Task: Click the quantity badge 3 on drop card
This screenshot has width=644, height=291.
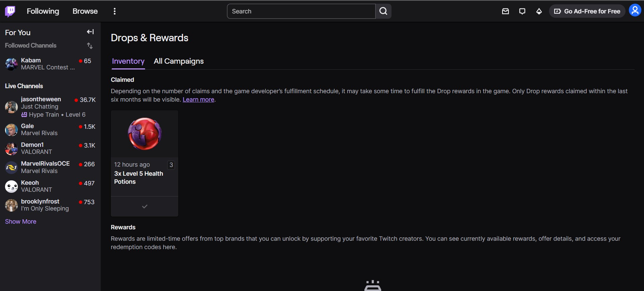Action: [x=171, y=165]
